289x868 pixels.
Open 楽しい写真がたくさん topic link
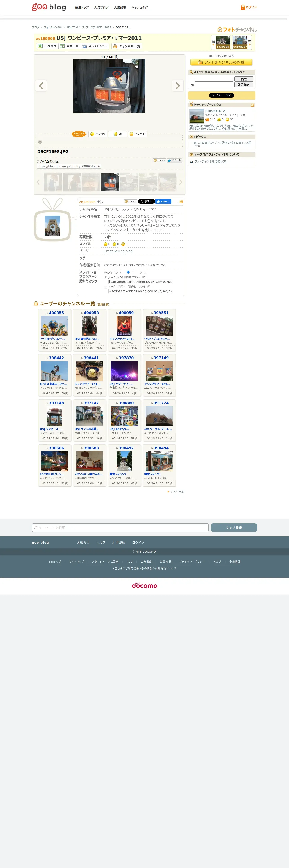coord(222,143)
